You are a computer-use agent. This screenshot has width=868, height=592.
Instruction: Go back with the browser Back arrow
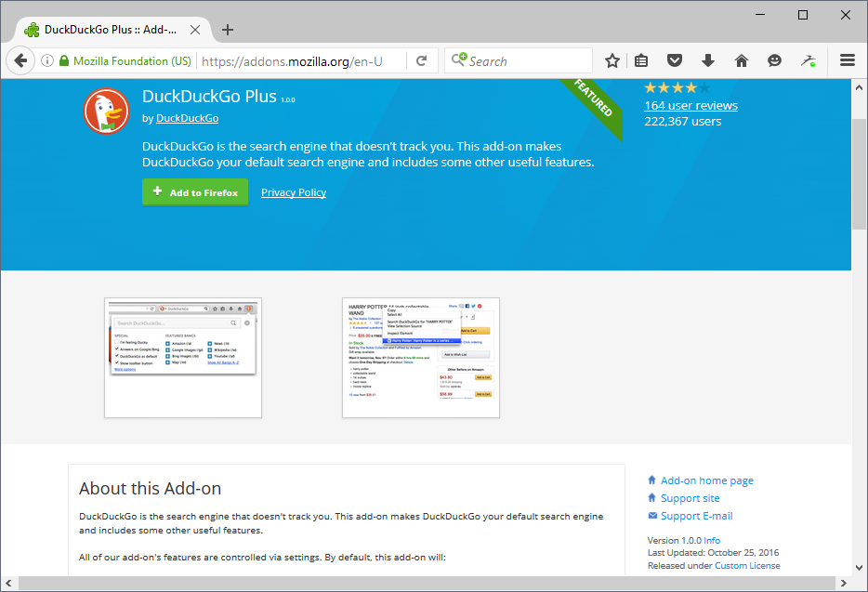20,60
